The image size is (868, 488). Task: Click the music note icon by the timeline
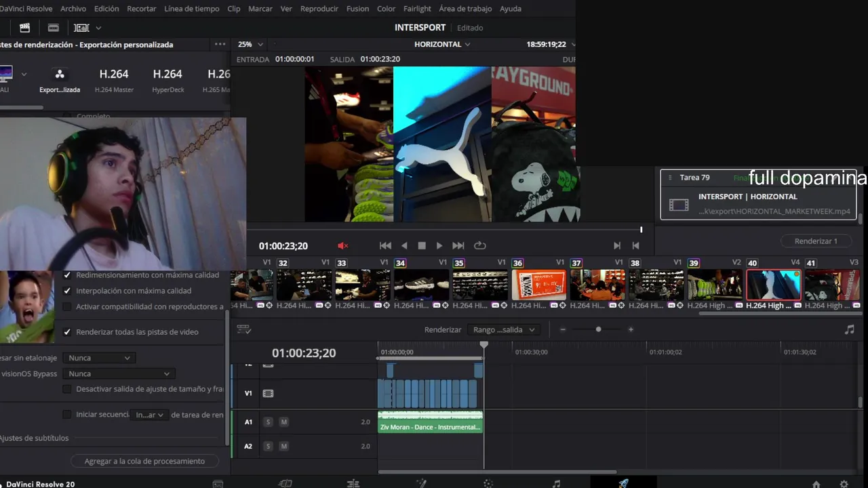850,329
